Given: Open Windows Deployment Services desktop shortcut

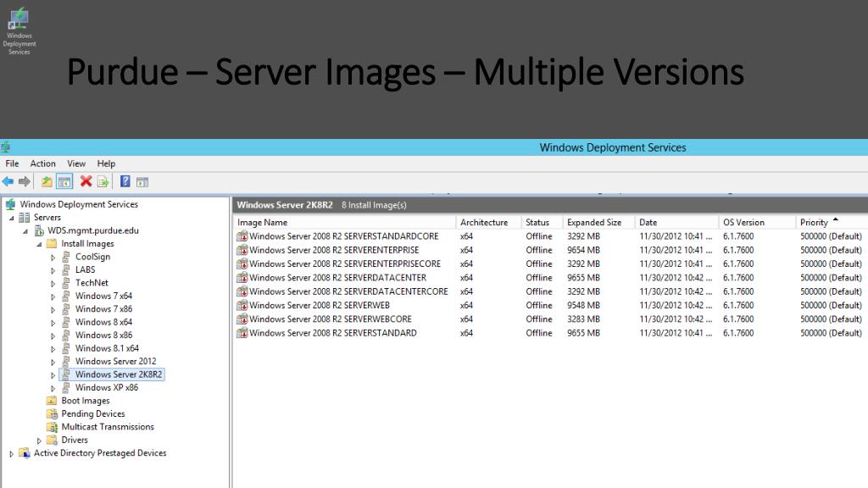Looking at the screenshot, I should pos(19,31).
